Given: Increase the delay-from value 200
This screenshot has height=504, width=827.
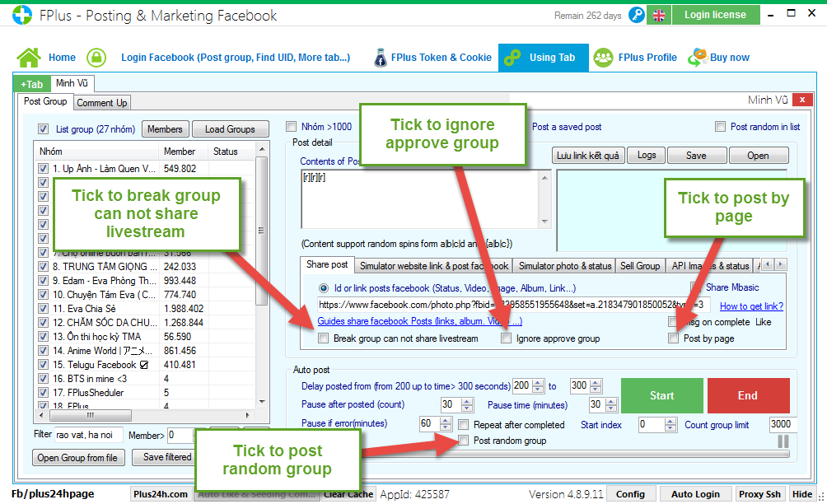Looking at the screenshot, I should (538, 383).
